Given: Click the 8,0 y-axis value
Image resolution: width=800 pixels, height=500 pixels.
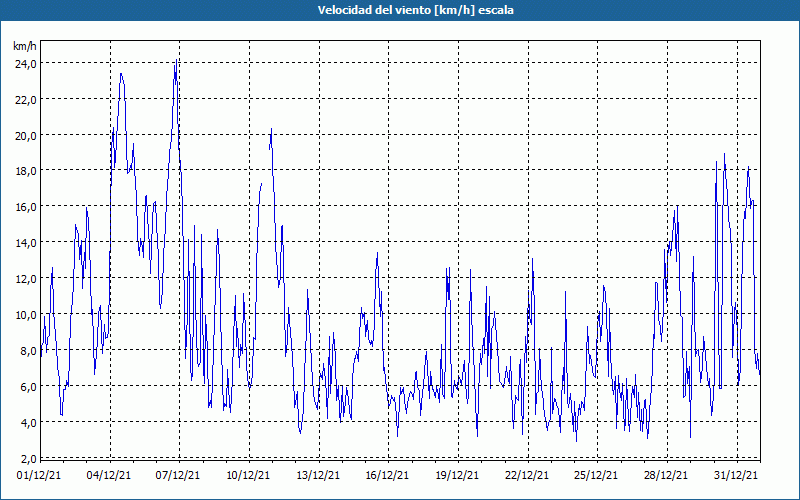Looking at the screenshot, I should coord(28,351).
